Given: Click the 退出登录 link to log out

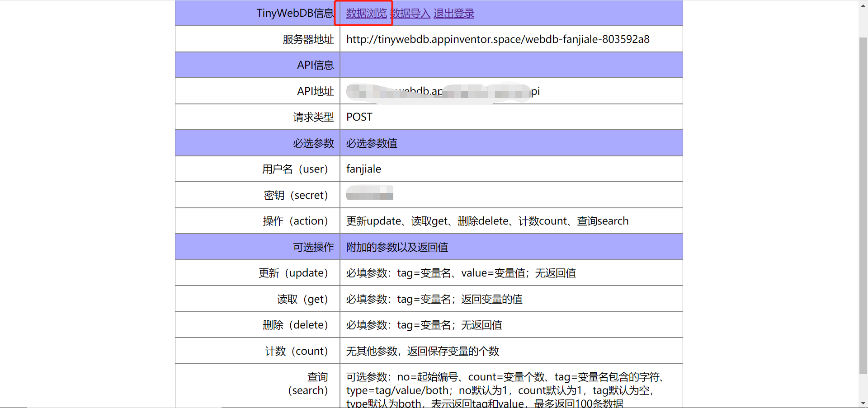Looking at the screenshot, I should [454, 13].
